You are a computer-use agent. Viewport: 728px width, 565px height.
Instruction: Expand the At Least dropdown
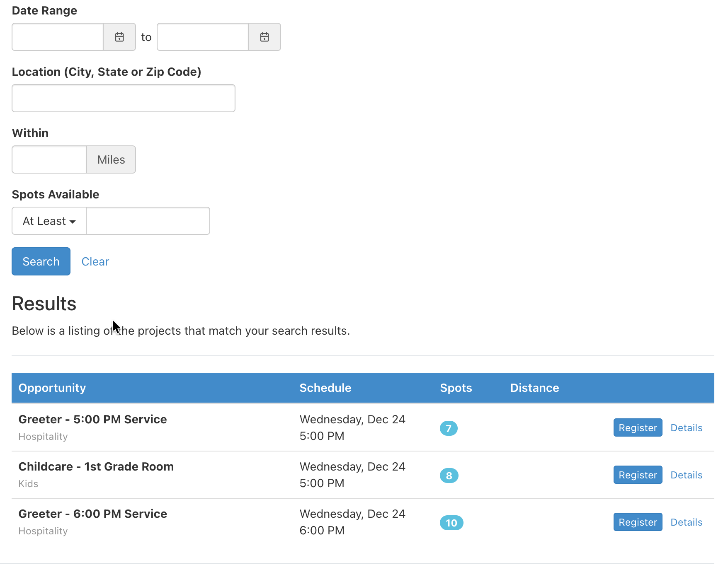coord(49,221)
